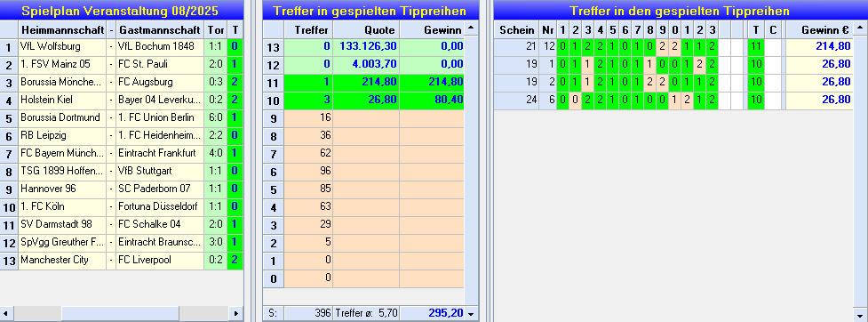Select the SV Darmstadt 98 cell
Screen dimensions: 868x322
point(62,224)
